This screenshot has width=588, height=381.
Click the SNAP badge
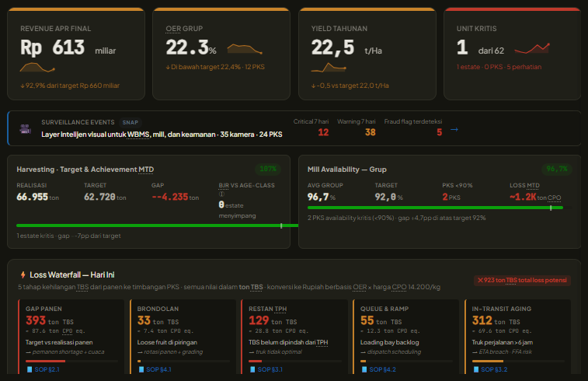tap(130, 122)
